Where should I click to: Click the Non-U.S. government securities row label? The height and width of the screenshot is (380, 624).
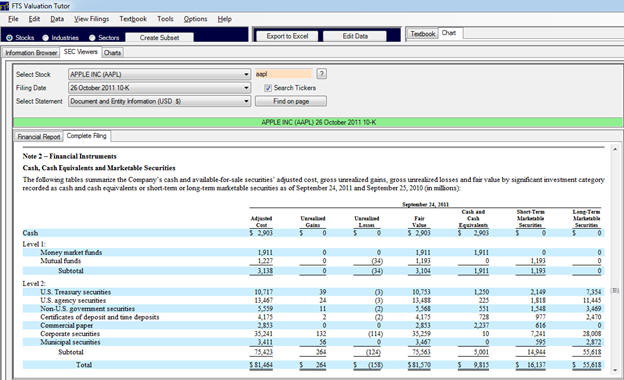88,309
